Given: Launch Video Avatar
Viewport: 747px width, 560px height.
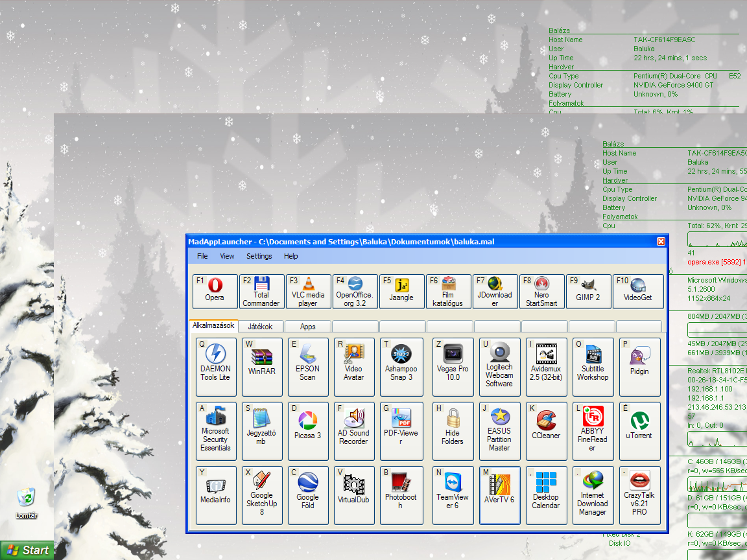Looking at the screenshot, I should [354, 367].
